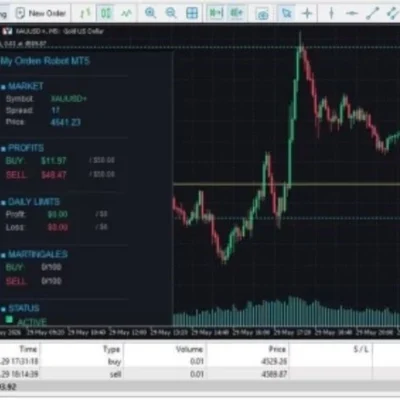The width and height of the screenshot is (400, 400).
Task: Select bar chart display icon
Action: (85, 13)
